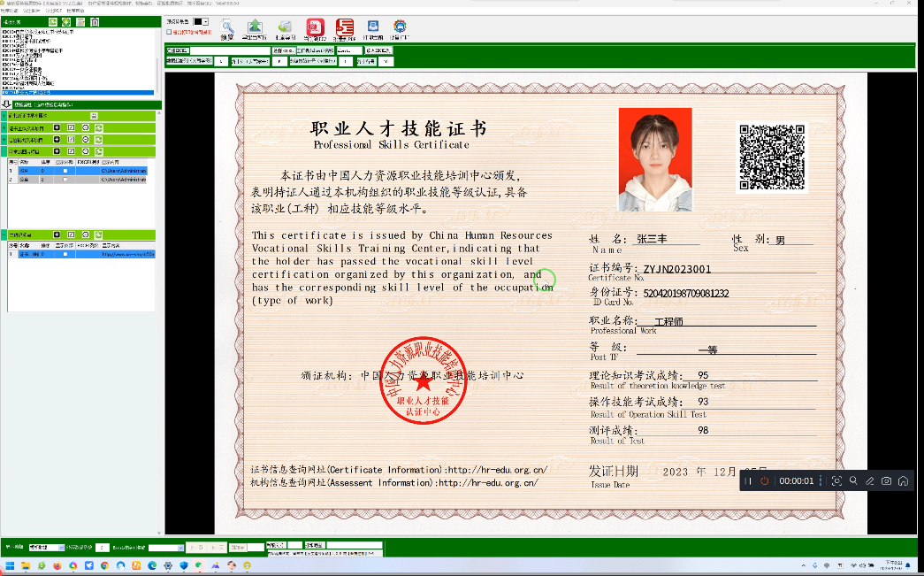This screenshot has width=924, height=576.
Task: Click the Excel file path input field
Action: tap(230, 50)
